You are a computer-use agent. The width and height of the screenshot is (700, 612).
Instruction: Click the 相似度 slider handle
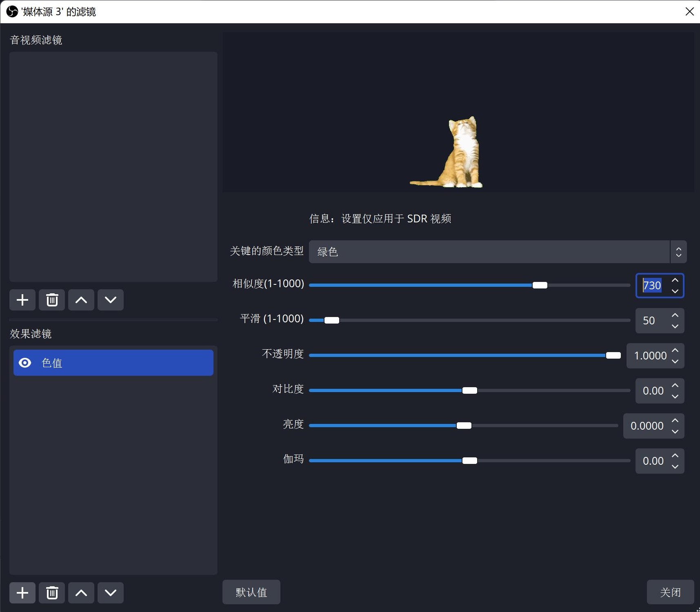tap(540, 285)
